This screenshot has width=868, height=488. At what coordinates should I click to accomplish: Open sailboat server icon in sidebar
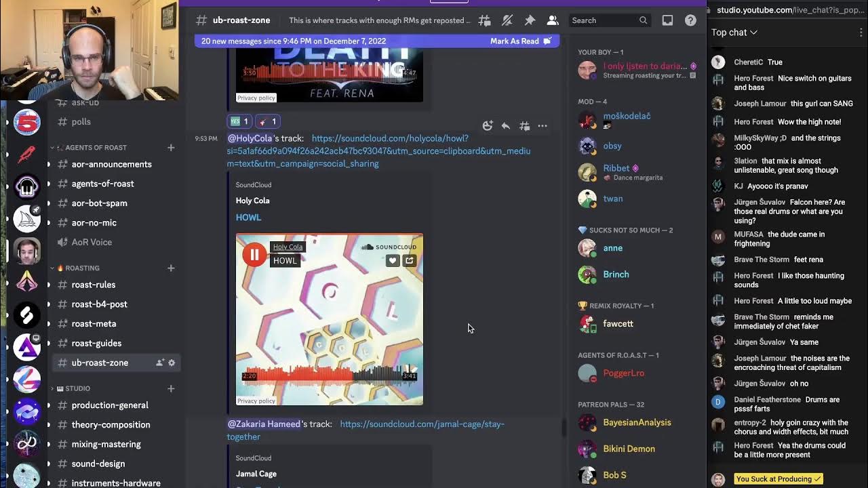tap(26, 218)
